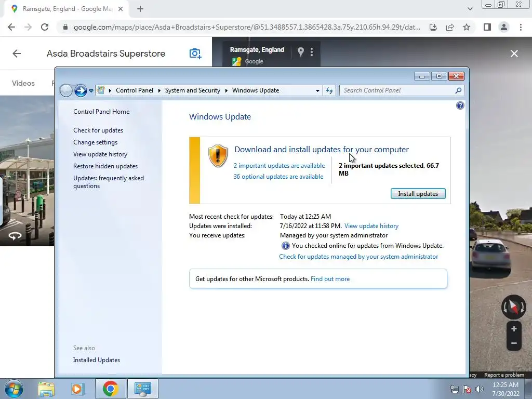Click the Street View compass control
Screen dimensions: 532x399
pyautogui.click(x=513, y=307)
